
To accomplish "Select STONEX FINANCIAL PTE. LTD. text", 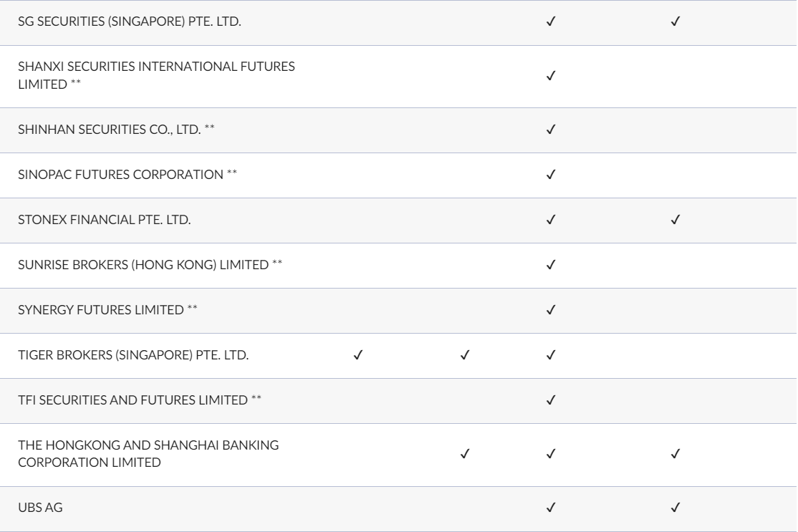I will tap(105, 220).
